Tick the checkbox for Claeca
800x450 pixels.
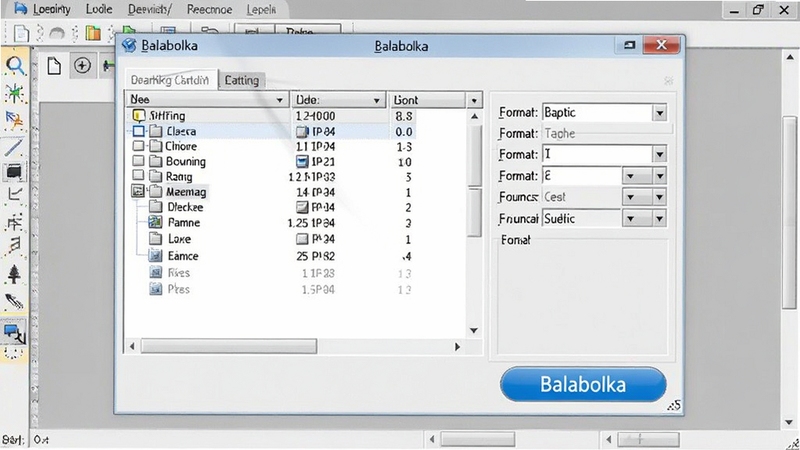click(138, 131)
